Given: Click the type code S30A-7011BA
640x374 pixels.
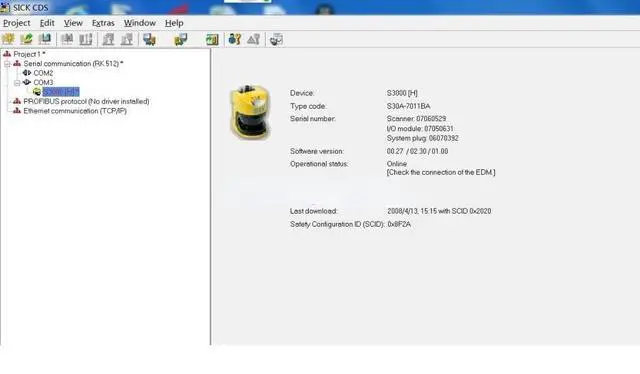Looking at the screenshot, I should (x=409, y=106).
